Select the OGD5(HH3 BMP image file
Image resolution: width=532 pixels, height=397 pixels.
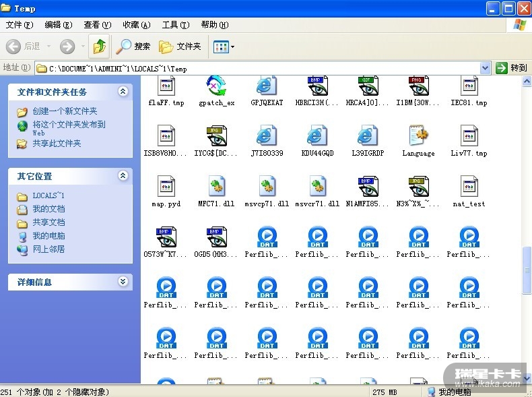tap(216, 237)
